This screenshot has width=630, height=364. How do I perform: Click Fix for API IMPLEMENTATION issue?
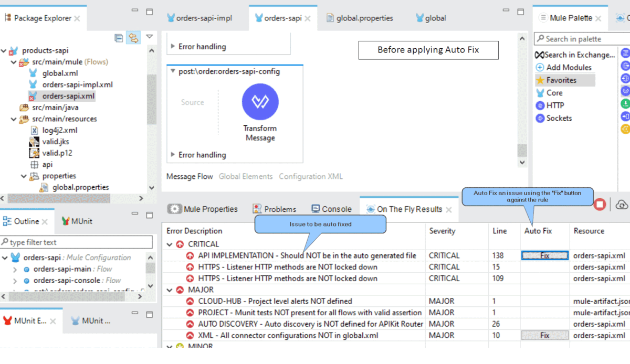pyautogui.click(x=544, y=255)
